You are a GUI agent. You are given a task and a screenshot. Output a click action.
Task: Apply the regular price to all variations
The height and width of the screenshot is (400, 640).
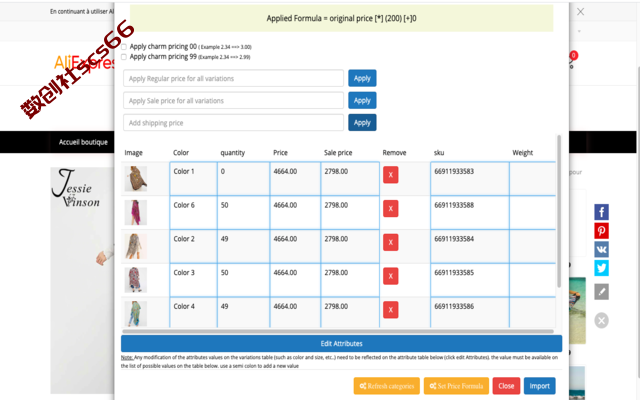pos(362,78)
